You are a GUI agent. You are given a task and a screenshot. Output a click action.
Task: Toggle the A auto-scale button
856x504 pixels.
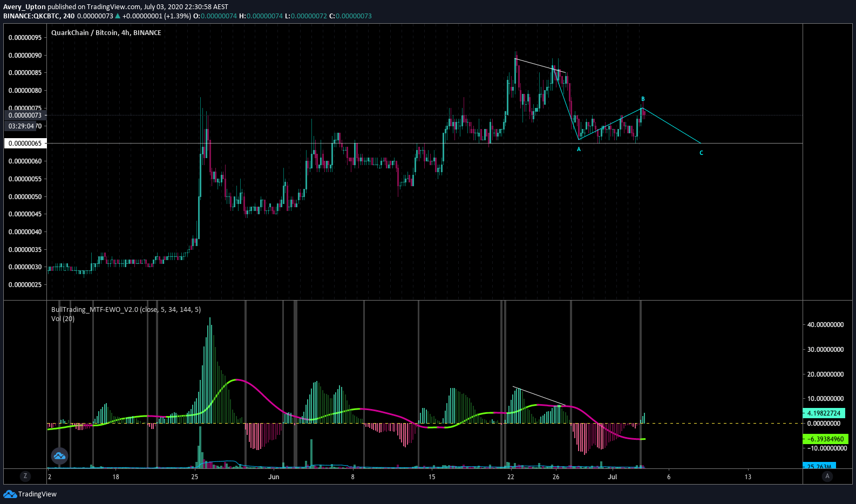click(x=827, y=476)
